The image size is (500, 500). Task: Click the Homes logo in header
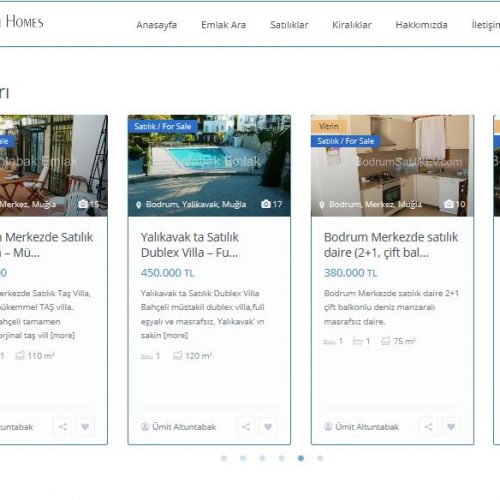pos(22,22)
